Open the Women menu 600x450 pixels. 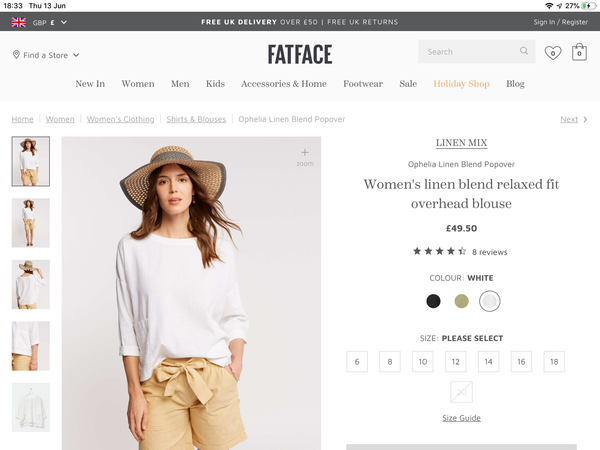138,84
